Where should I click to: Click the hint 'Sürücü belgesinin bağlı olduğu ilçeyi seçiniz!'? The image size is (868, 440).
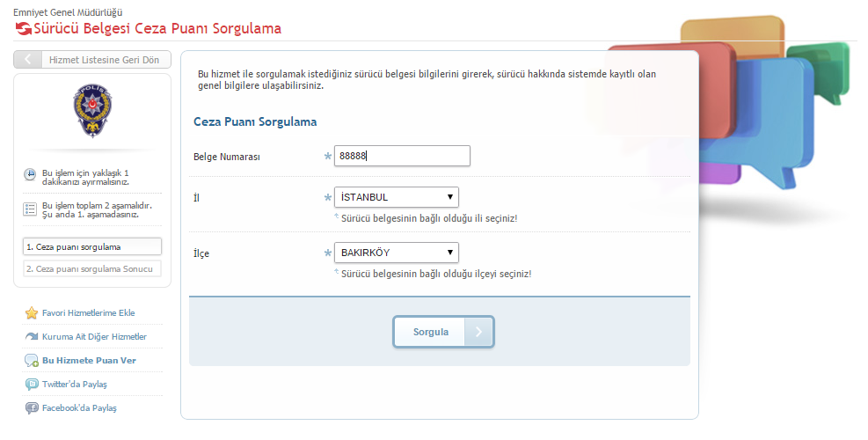pyautogui.click(x=436, y=274)
